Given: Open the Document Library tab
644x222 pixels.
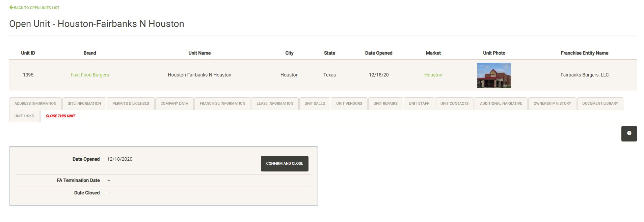Looking at the screenshot, I should coord(600,104).
